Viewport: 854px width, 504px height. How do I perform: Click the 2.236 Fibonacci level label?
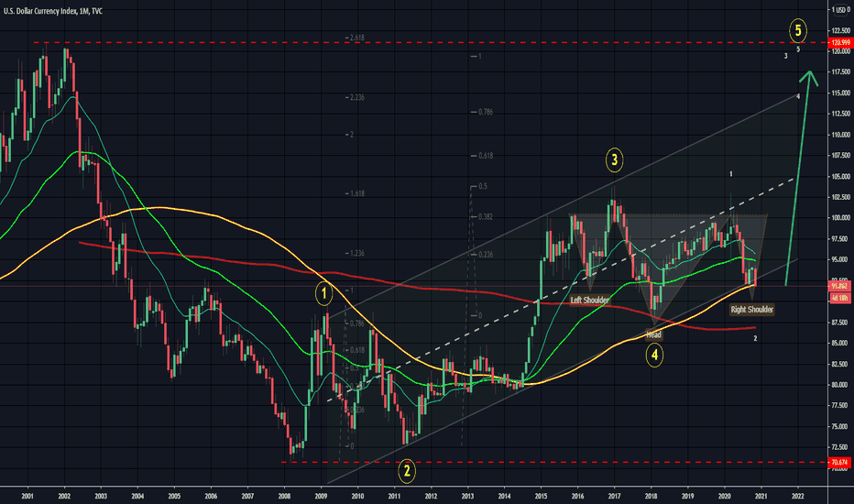pos(357,97)
